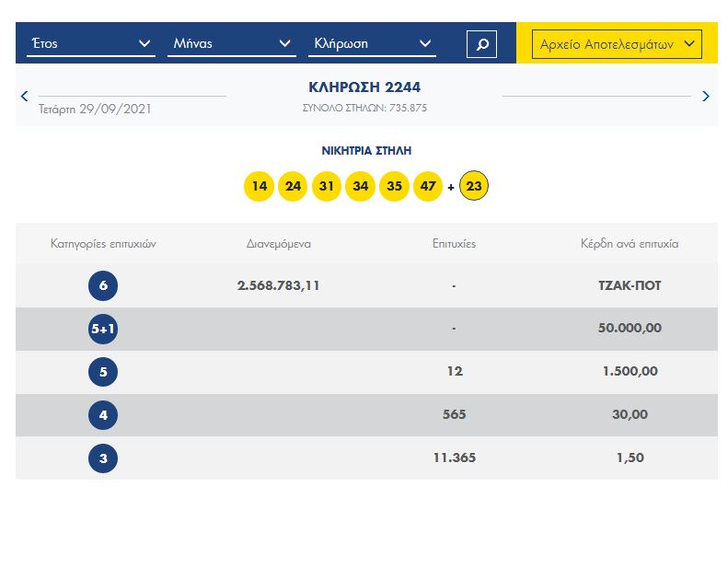This screenshot has width=728, height=568.
Task: Click the category 6 badge icon
Action: coord(103,285)
